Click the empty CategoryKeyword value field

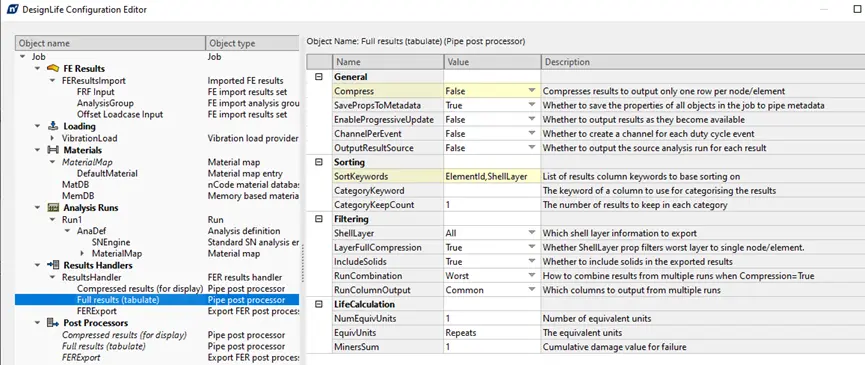pyautogui.click(x=492, y=191)
